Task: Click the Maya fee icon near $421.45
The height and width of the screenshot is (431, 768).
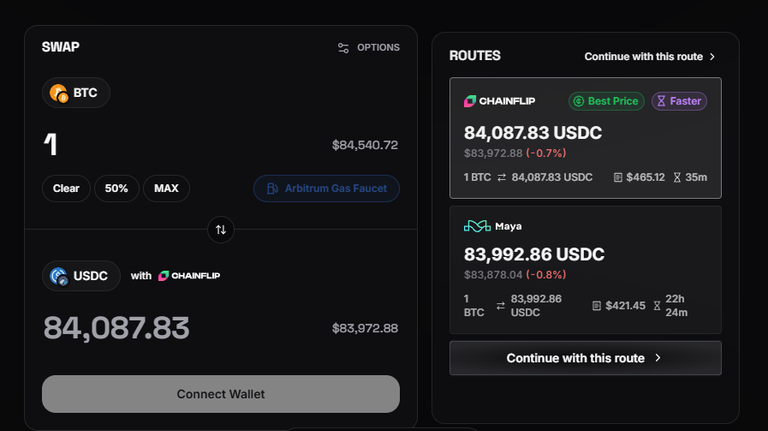Action: pyautogui.click(x=597, y=306)
